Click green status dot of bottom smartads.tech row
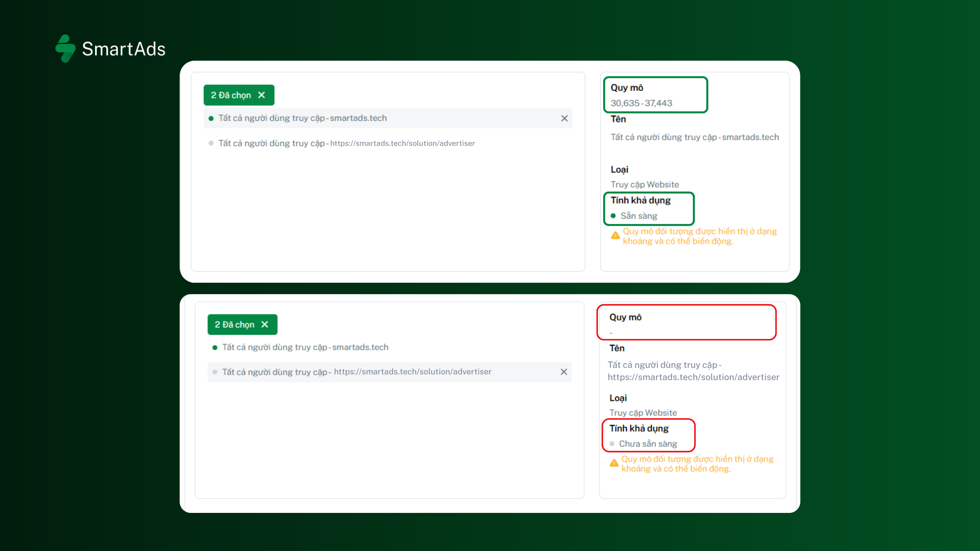 pyautogui.click(x=215, y=347)
